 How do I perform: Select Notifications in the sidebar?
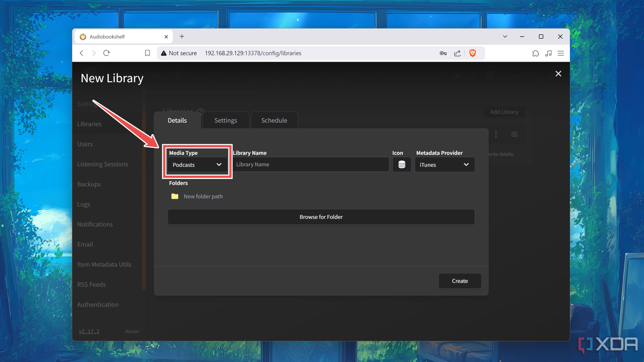point(95,224)
